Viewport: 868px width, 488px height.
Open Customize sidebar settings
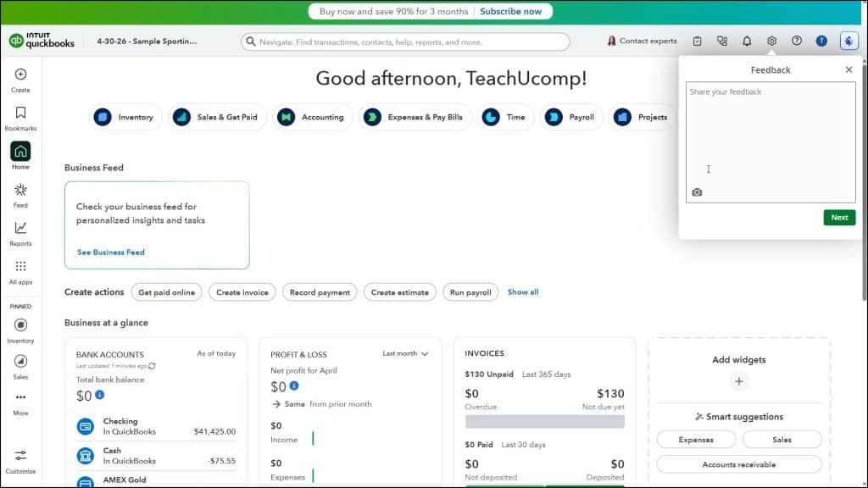point(20,462)
